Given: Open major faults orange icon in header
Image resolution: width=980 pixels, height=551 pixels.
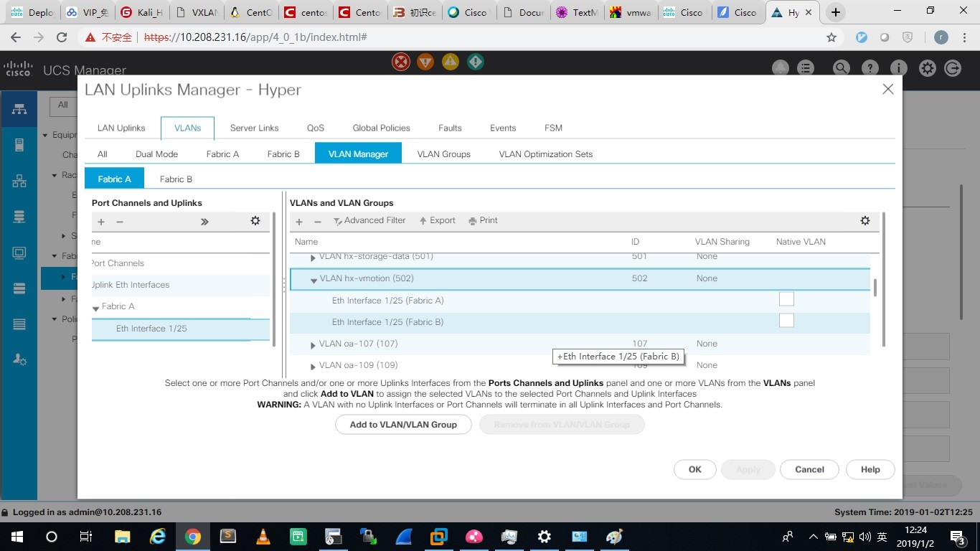Looking at the screenshot, I should 425,62.
